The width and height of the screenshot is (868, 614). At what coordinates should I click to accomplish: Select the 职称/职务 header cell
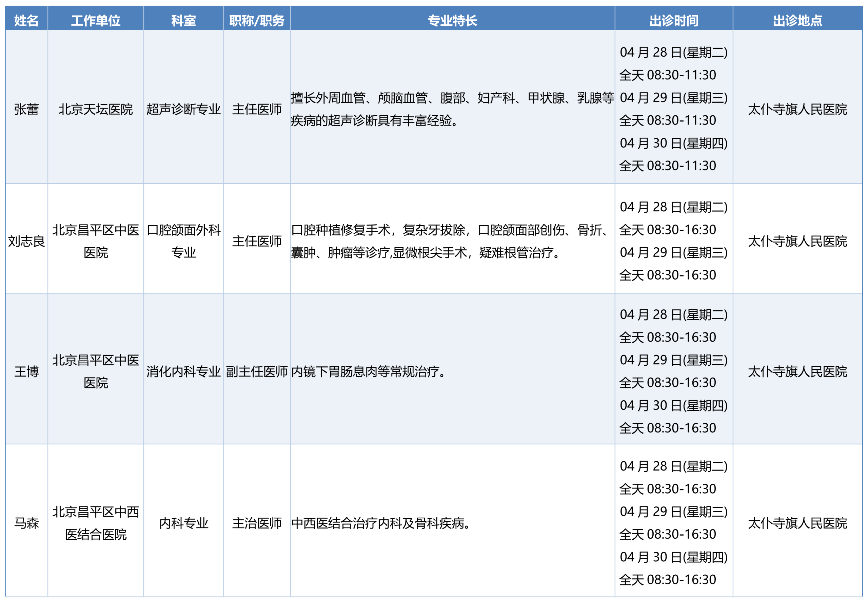pyautogui.click(x=257, y=20)
